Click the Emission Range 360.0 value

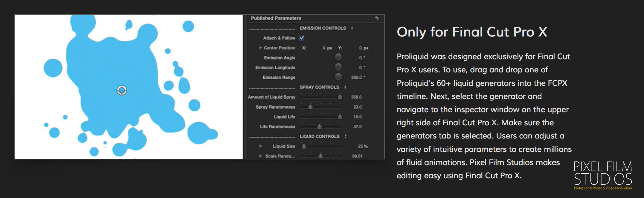(356, 77)
